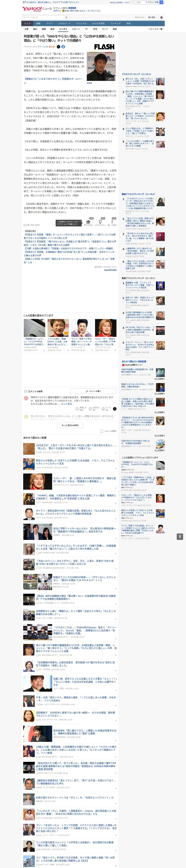This screenshot has width=186, height=868.
Task: Share first comment on X
Action: coord(115,409)
